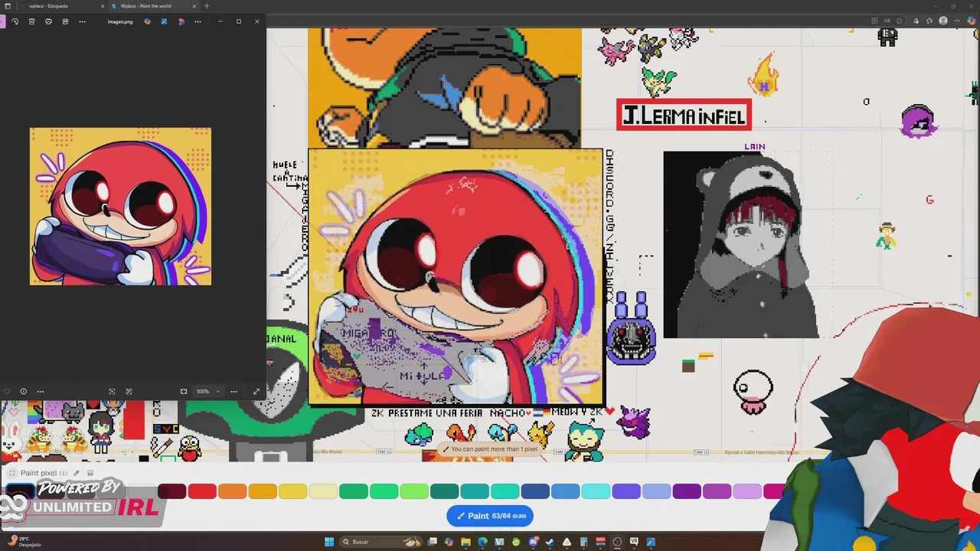This screenshot has width=980, height=551.
Task: Open a new browser tab
Action: click(x=207, y=6)
